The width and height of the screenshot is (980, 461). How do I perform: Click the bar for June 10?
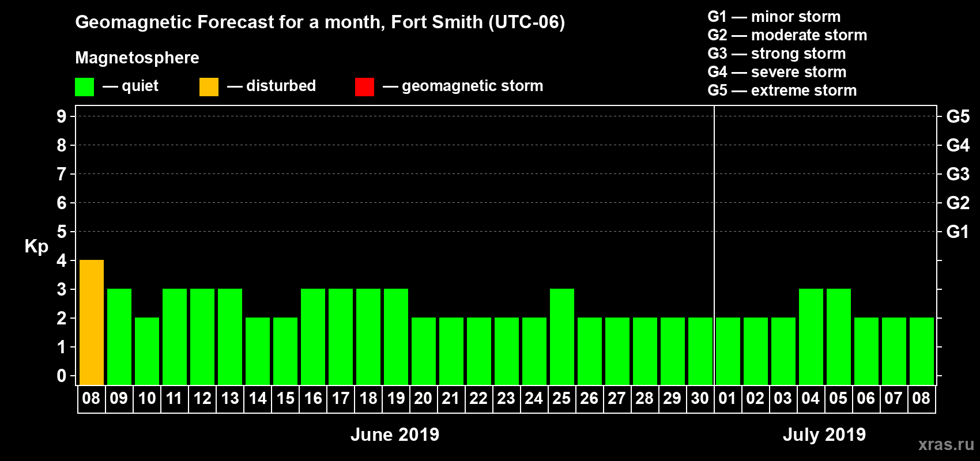[x=147, y=351]
